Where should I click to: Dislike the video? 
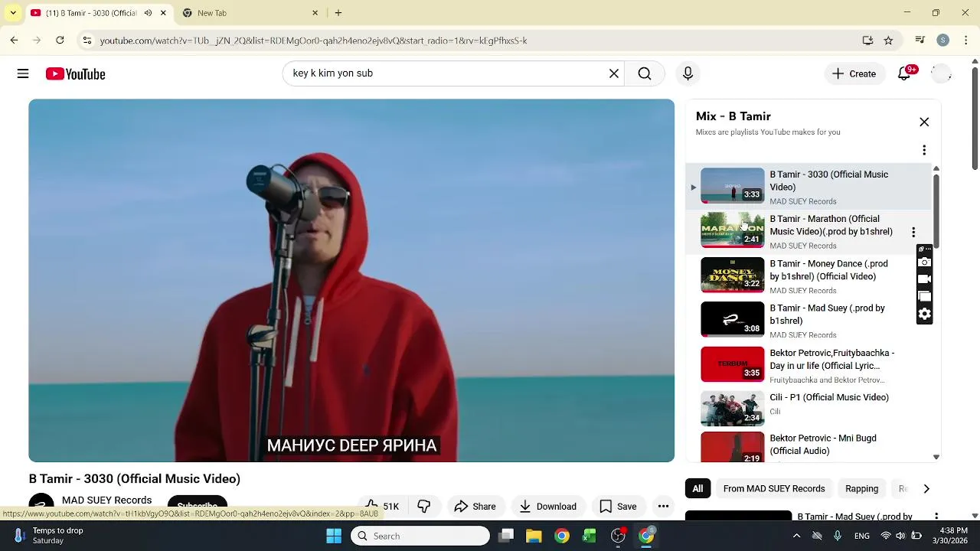[x=423, y=506]
